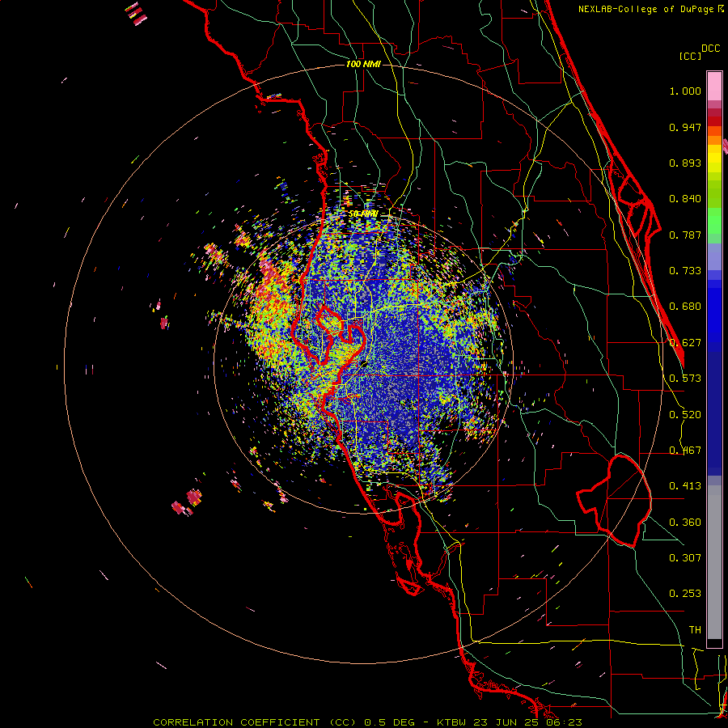Image resolution: width=728 pixels, height=728 pixels.
Task: Pick the bright green swatch on color bar
Action: 714,221
